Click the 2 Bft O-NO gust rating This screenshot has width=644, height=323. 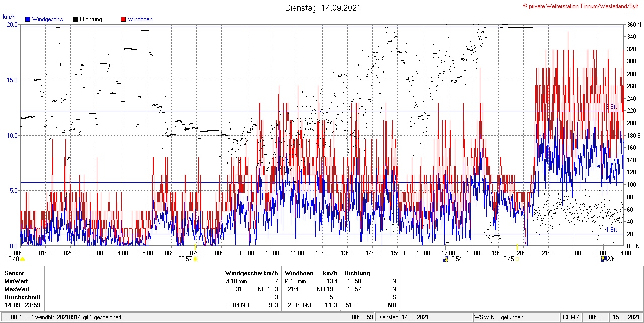tap(301, 305)
